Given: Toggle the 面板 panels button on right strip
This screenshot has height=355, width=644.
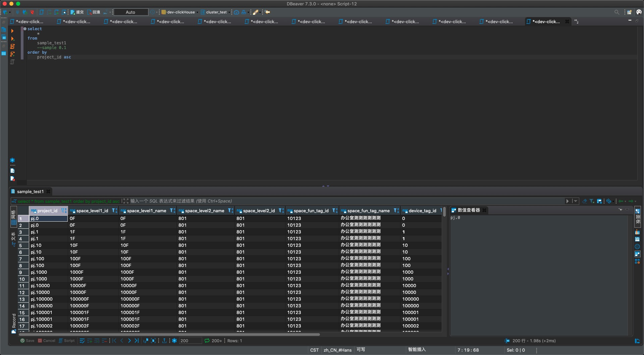Looking at the screenshot, I should click(638, 216).
